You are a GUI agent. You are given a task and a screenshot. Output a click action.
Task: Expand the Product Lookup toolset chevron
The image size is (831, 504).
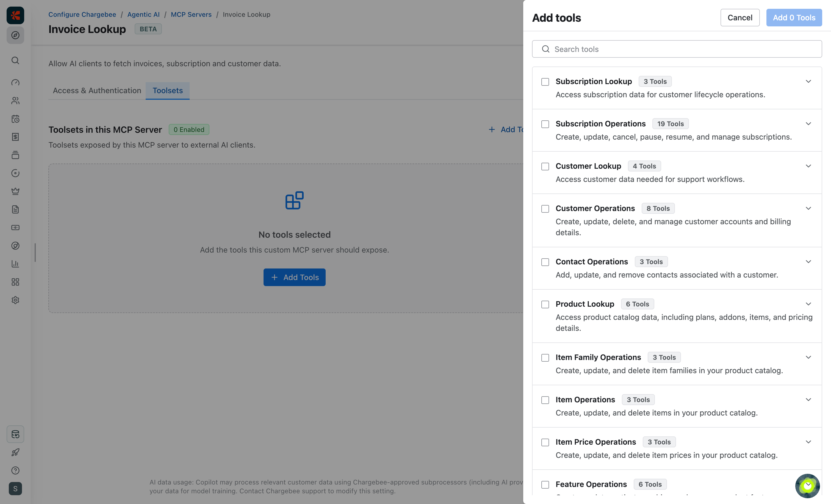[x=808, y=304]
